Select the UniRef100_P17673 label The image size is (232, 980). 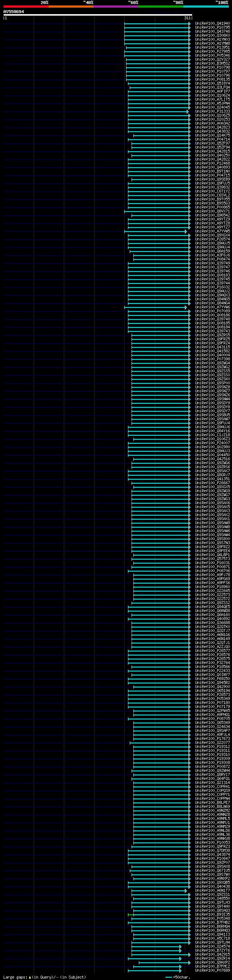[212, 738]
